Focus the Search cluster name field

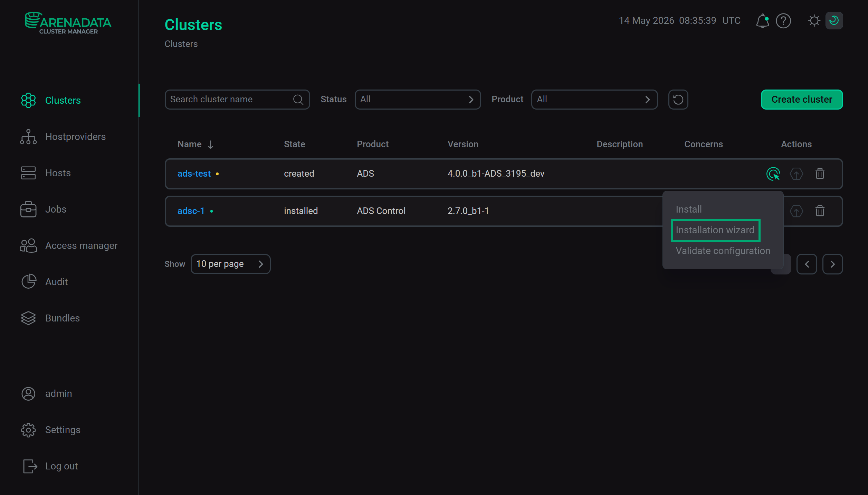click(237, 100)
